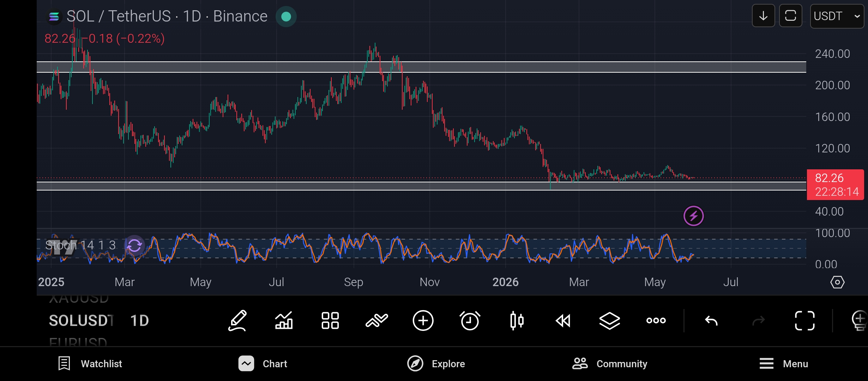868x381 pixels.
Task: Click the 120.00 price axis label
Action: (833, 148)
